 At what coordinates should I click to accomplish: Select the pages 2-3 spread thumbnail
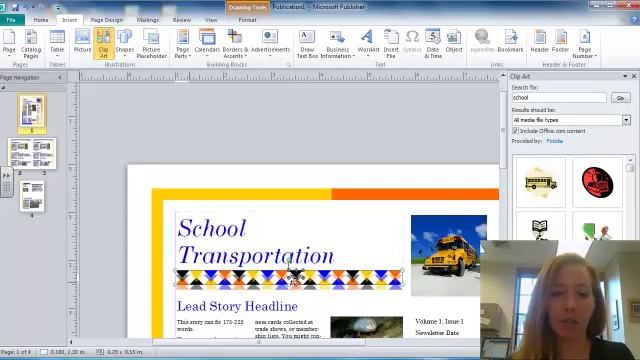click(x=32, y=153)
